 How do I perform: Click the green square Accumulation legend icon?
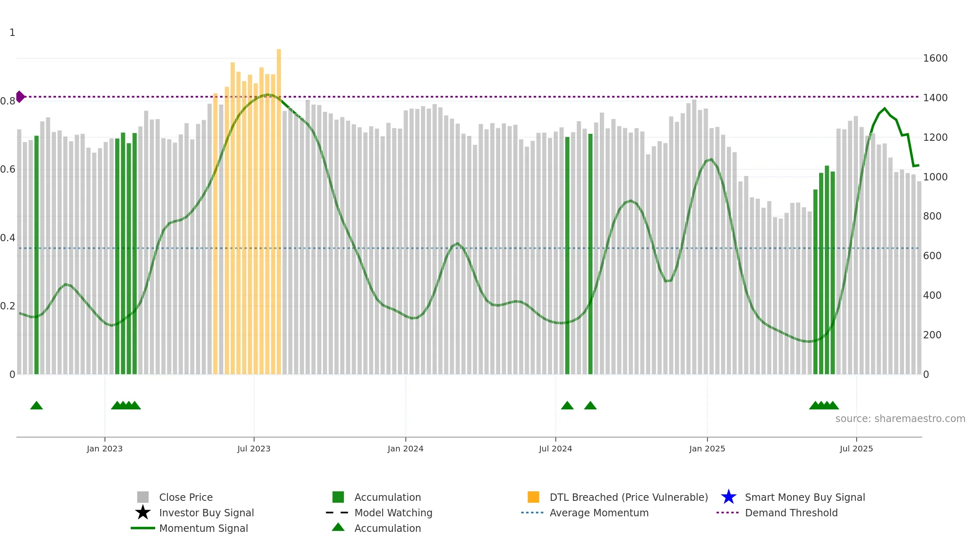point(338,497)
